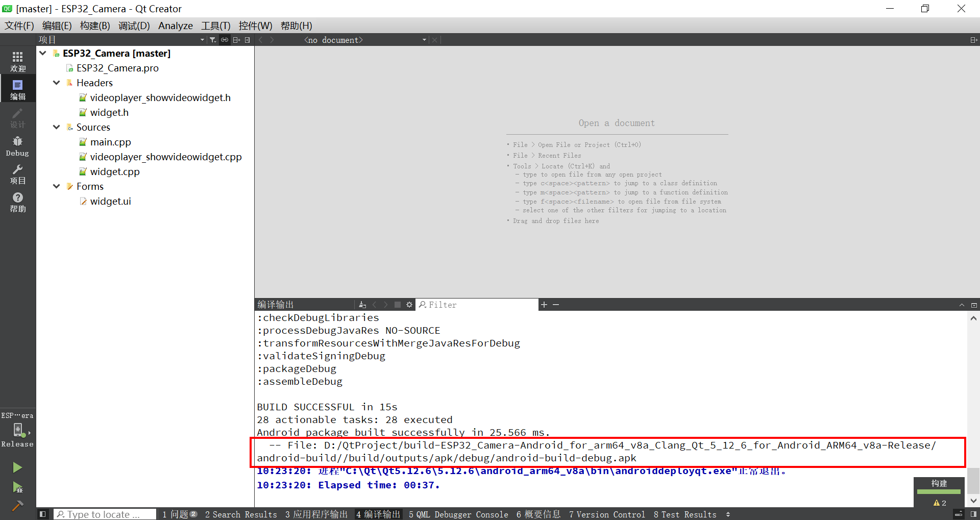This screenshot has width=980, height=520.
Task: Open the 6 概要信息 tab
Action: click(538, 514)
